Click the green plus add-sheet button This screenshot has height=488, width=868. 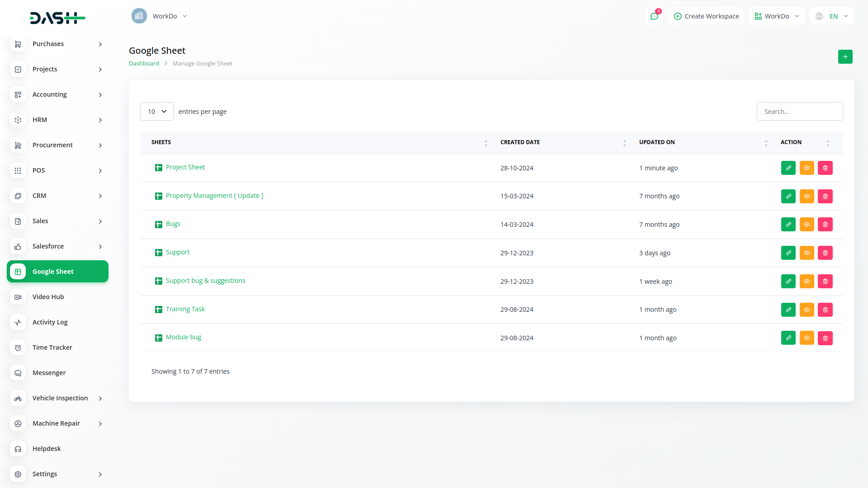point(845,57)
